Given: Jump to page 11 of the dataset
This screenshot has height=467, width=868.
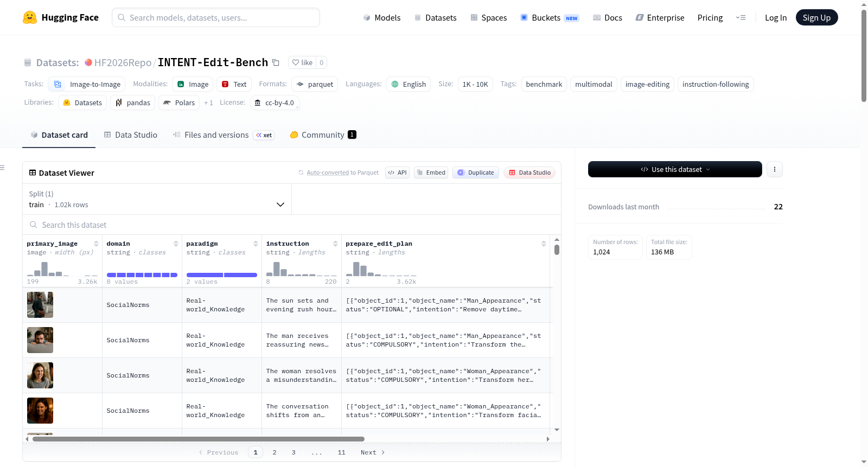Looking at the screenshot, I should (x=341, y=452).
